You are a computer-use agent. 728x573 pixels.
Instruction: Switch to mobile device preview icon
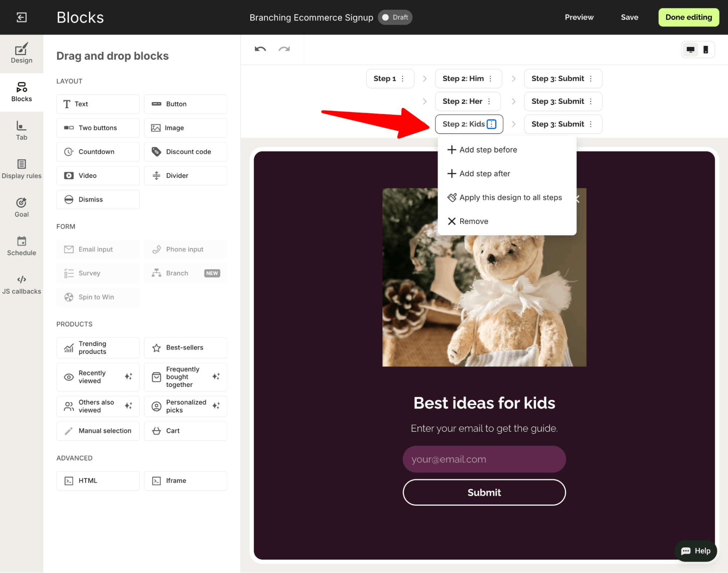(x=705, y=50)
